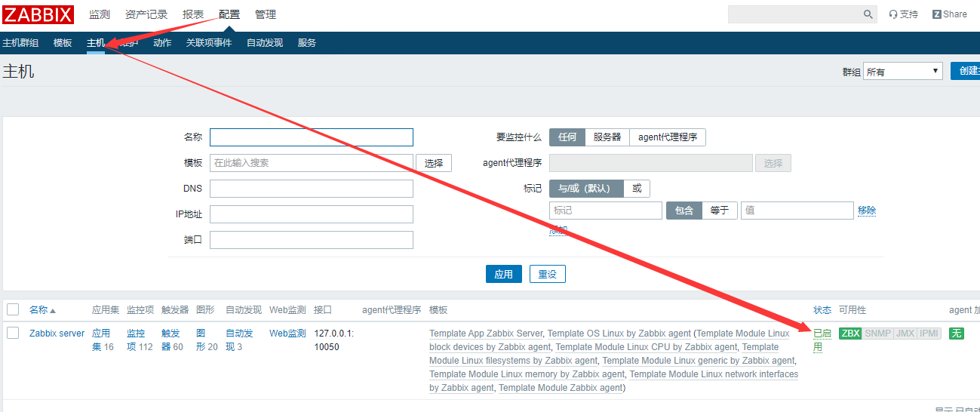This screenshot has width=980, height=412.
Task: Open 自动发现 3 for Zabbix server
Action: click(239, 340)
